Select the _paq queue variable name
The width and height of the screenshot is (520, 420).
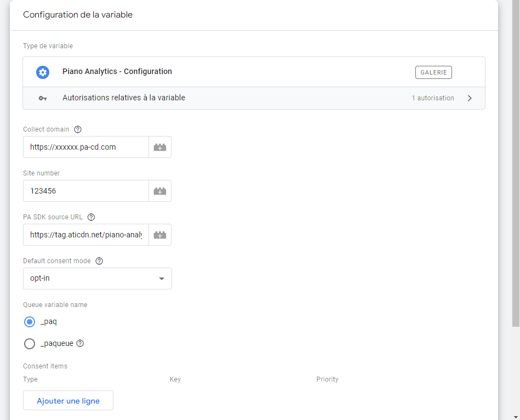[x=30, y=321]
